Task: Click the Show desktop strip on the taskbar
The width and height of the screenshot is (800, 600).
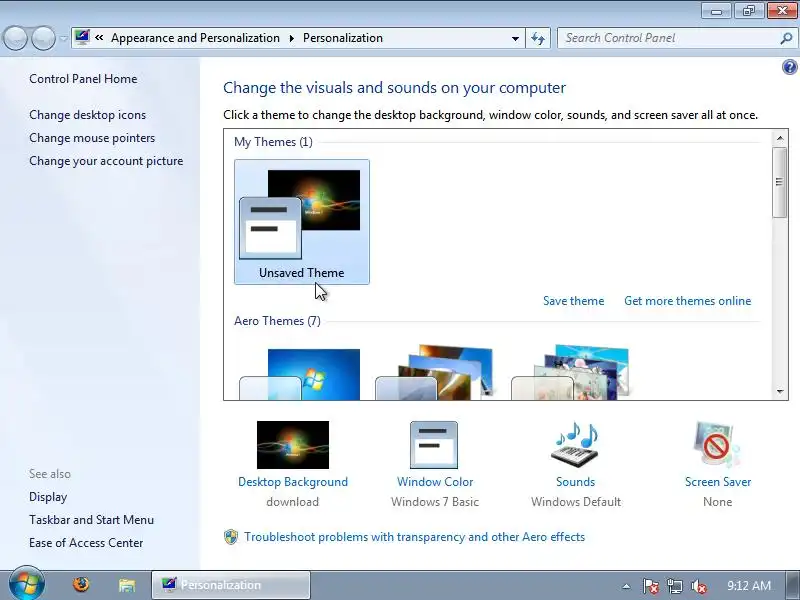Action: [x=793, y=585]
